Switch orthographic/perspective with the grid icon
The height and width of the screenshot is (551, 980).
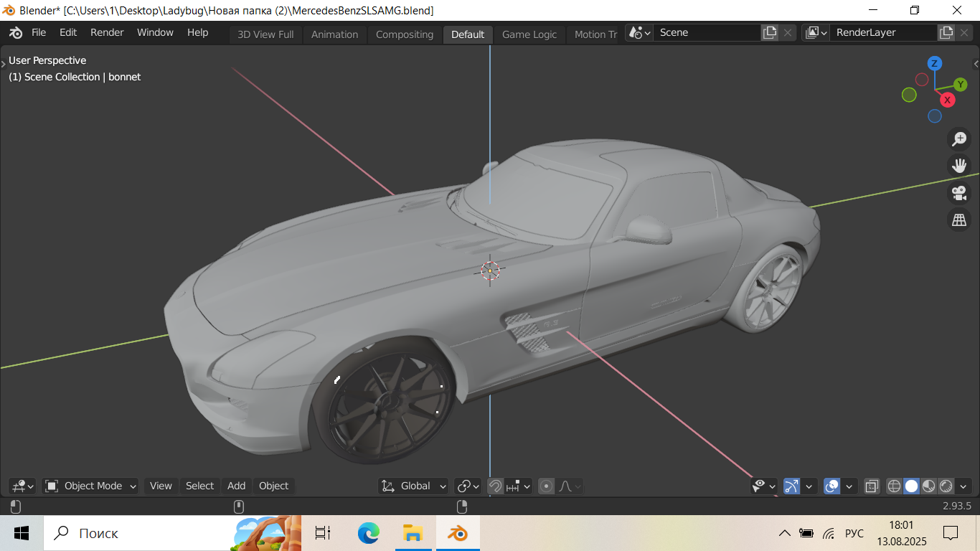[x=959, y=220]
